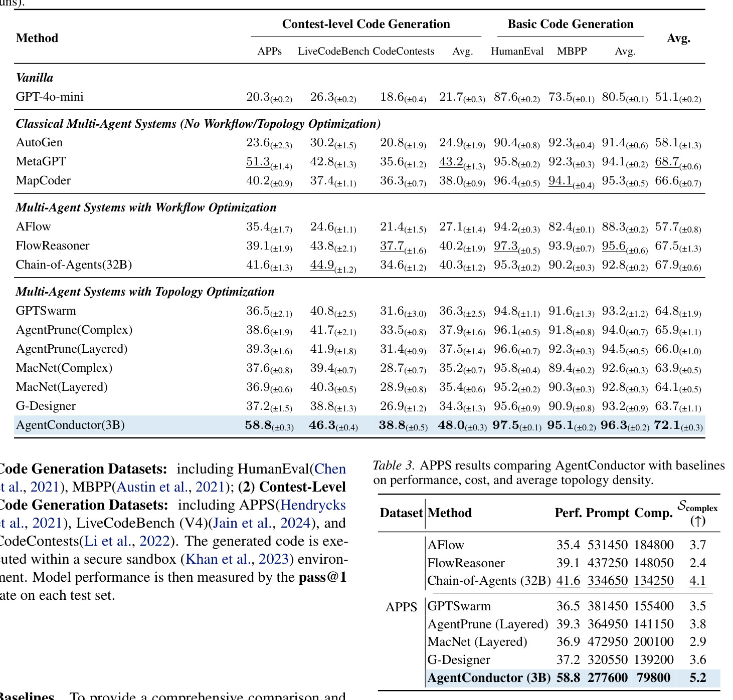Select the 'Vanilla' section heading
The image size is (733, 700).
click(x=35, y=78)
